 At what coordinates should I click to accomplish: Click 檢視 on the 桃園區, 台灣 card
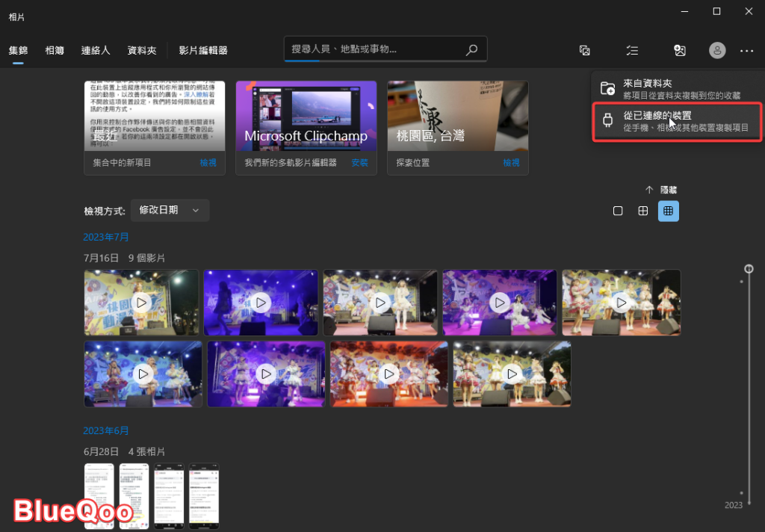[x=511, y=162]
